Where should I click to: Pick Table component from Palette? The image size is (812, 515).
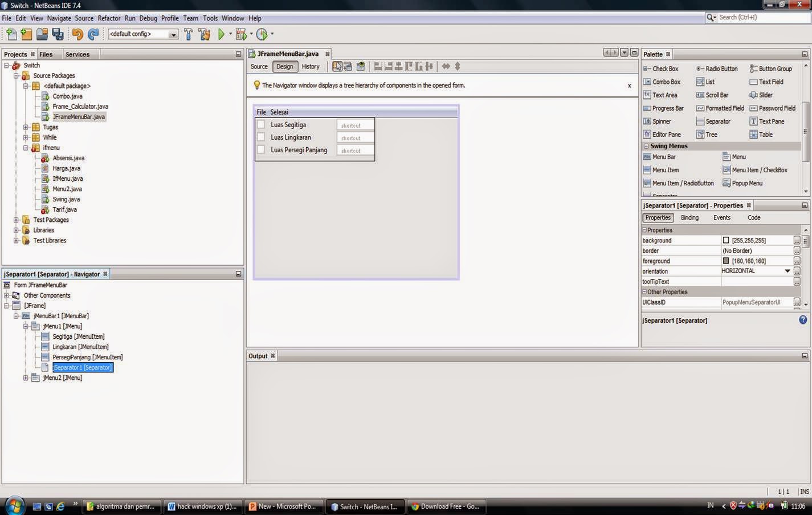(x=761, y=135)
